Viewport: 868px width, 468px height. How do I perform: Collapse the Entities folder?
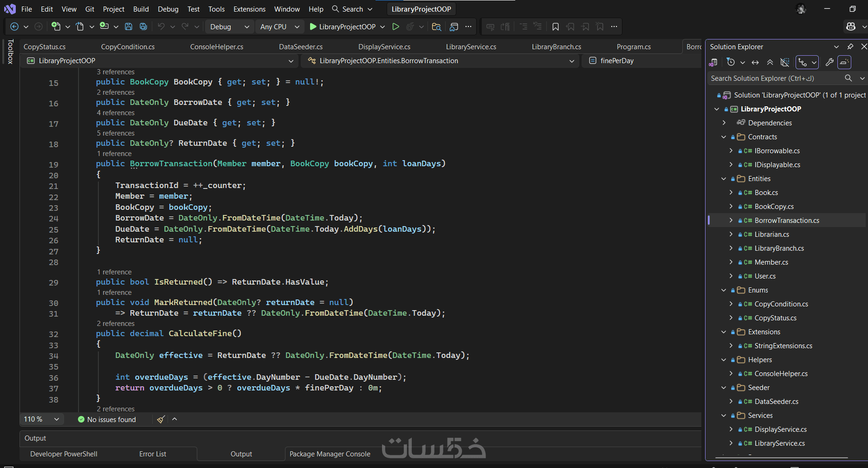click(x=724, y=179)
